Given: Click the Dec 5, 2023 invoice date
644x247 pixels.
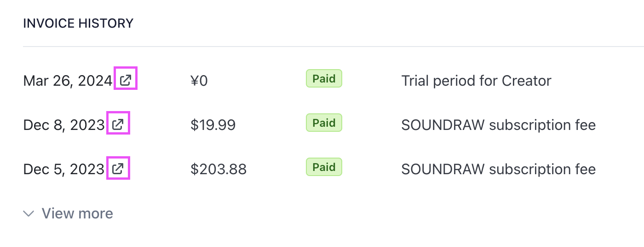Looking at the screenshot, I should click(x=64, y=169).
